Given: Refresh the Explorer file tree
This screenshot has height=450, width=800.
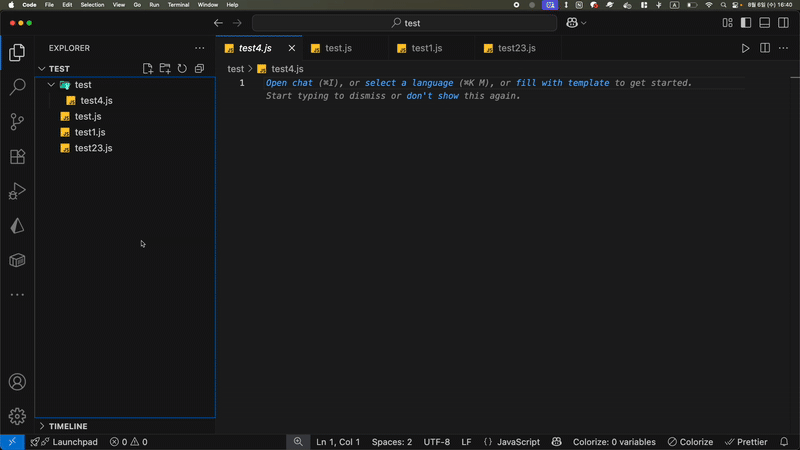Looking at the screenshot, I should 182,69.
